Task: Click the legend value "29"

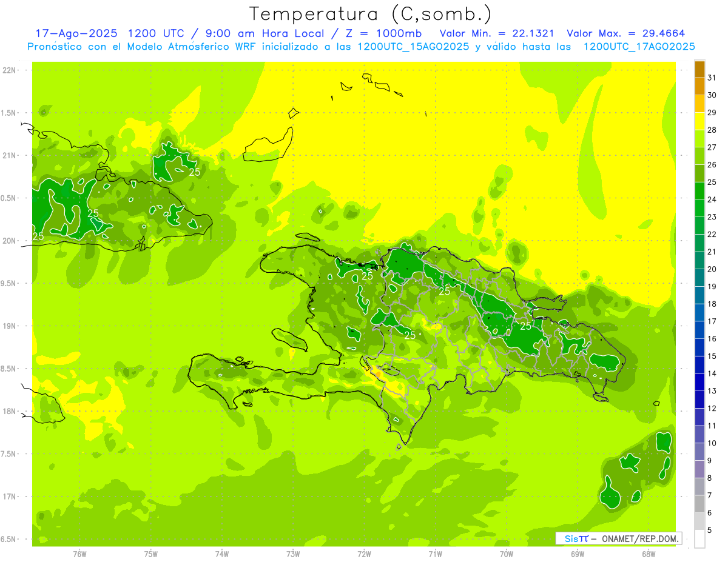Action: pyautogui.click(x=712, y=113)
